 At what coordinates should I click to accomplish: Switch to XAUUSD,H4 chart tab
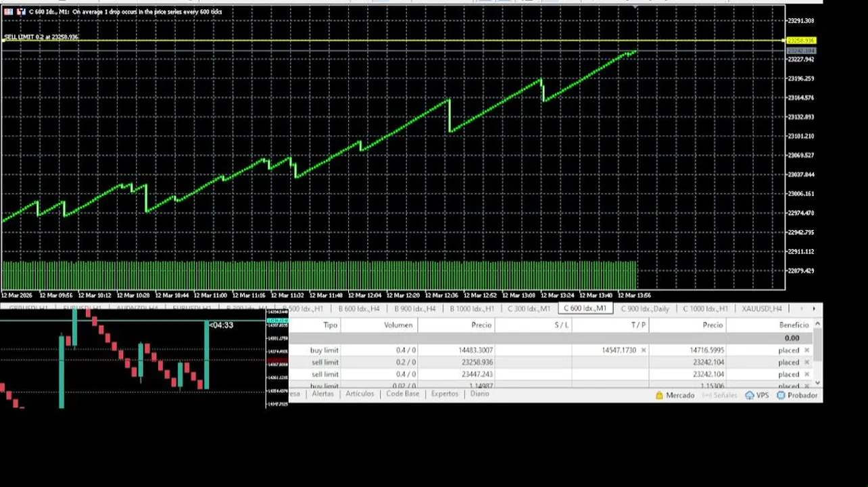[x=762, y=308]
